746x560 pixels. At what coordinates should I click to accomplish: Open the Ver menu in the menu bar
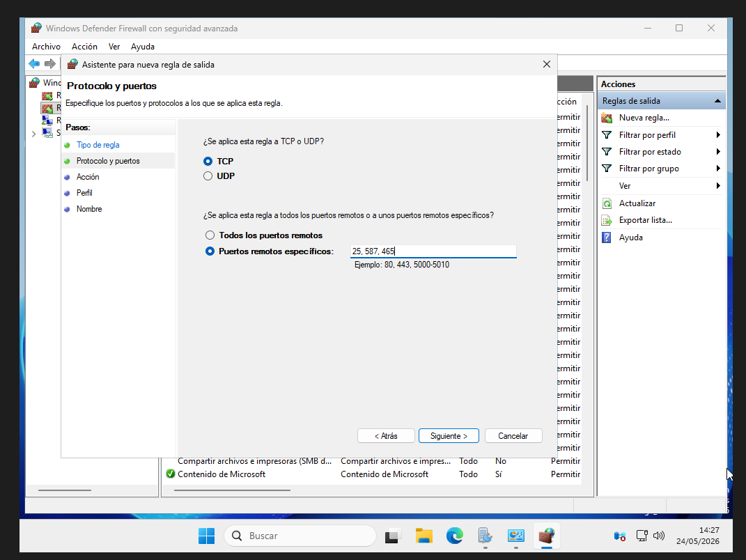pos(114,47)
